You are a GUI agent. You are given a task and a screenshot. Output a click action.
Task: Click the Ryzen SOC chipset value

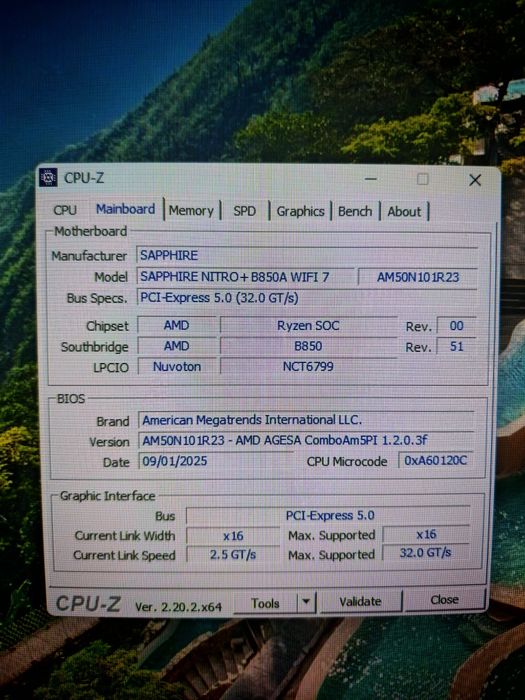(308, 325)
